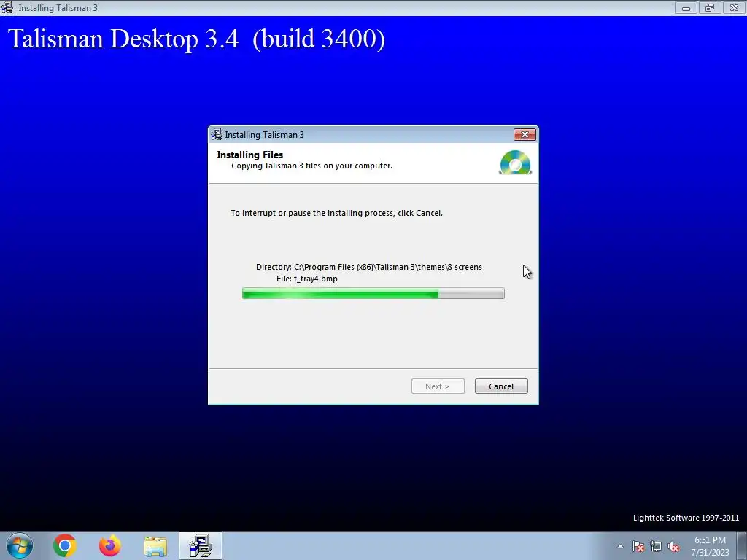Open File Explorer from the taskbar
The width and height of the screenshot is (747, 560).
[x=155, y=546]
